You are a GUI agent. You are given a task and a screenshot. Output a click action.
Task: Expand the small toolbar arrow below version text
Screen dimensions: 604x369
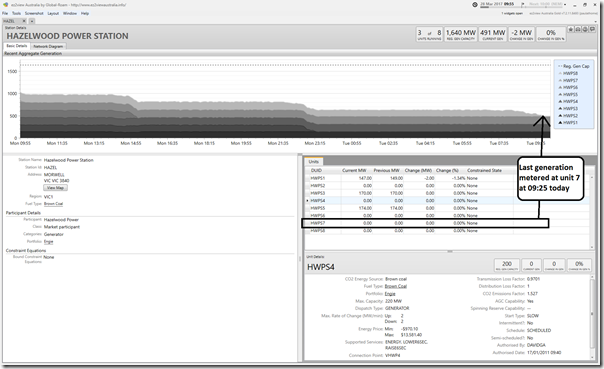(x=596, y=22)
